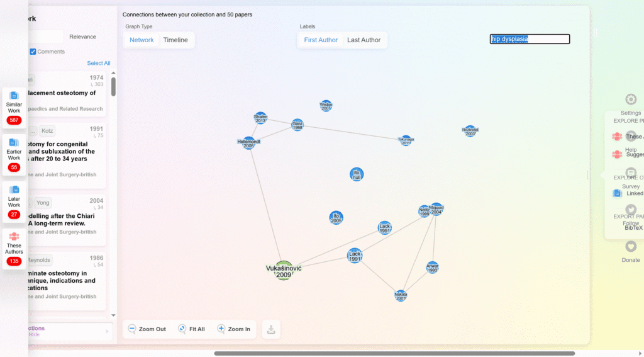Select First Author label option
The image size is (644, 357).
[x=321, y=40]
